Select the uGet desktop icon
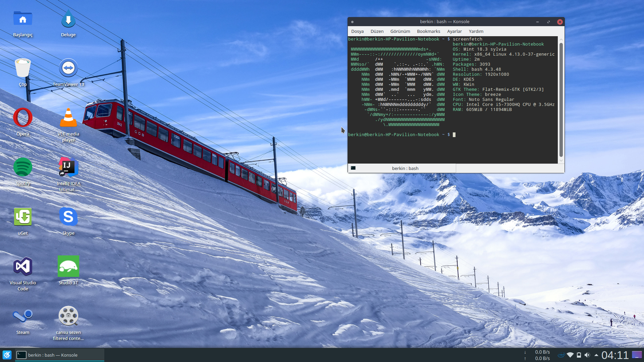The height and width of the screenshot is (362, 644). [23, 217]
